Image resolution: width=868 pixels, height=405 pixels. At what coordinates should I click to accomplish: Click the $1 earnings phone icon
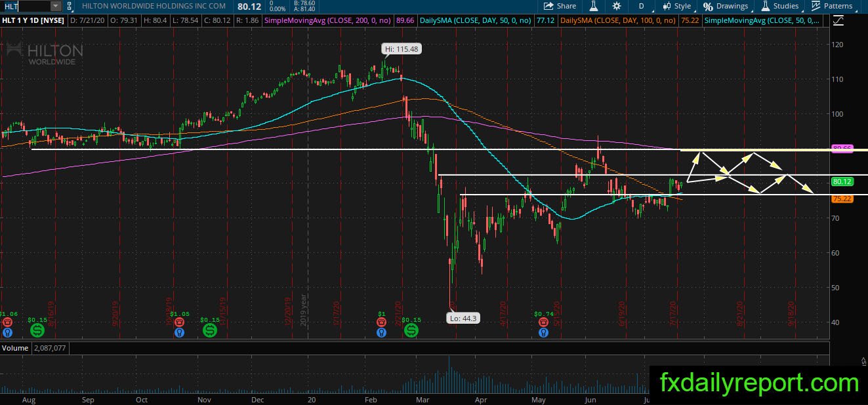pos(381,323)
